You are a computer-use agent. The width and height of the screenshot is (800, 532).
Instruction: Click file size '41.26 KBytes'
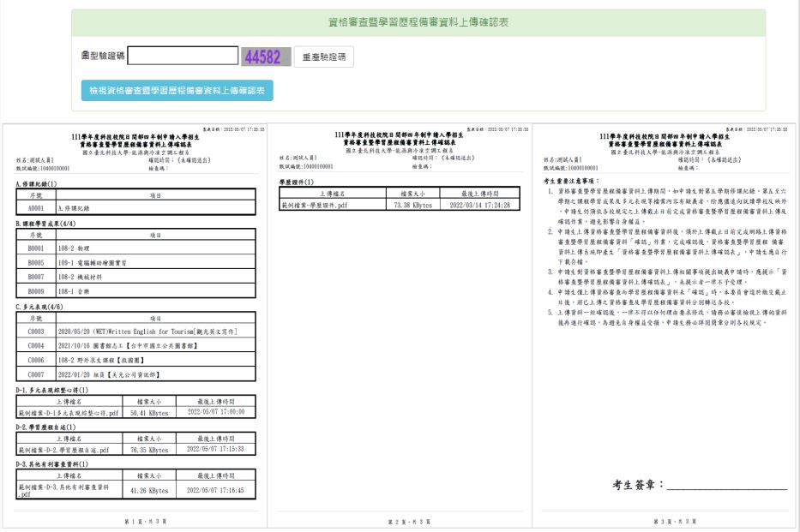pyautogui.click(x=149, y=490)
